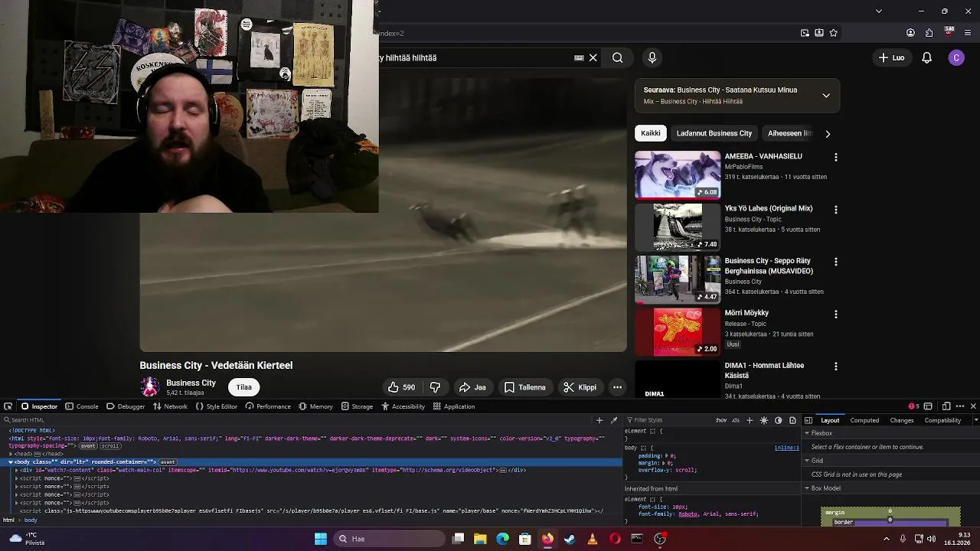
Task: Toggle print media simulation icon
Action: (792, 420)
